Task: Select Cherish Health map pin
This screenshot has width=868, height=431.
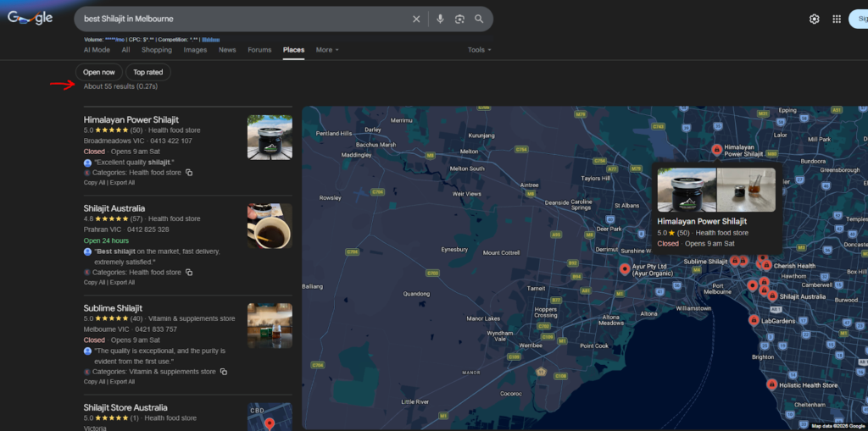Action: point(766,266)
